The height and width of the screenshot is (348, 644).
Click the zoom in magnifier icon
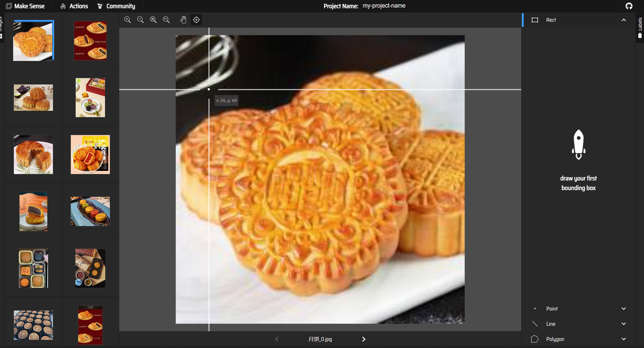click(128, 20)
